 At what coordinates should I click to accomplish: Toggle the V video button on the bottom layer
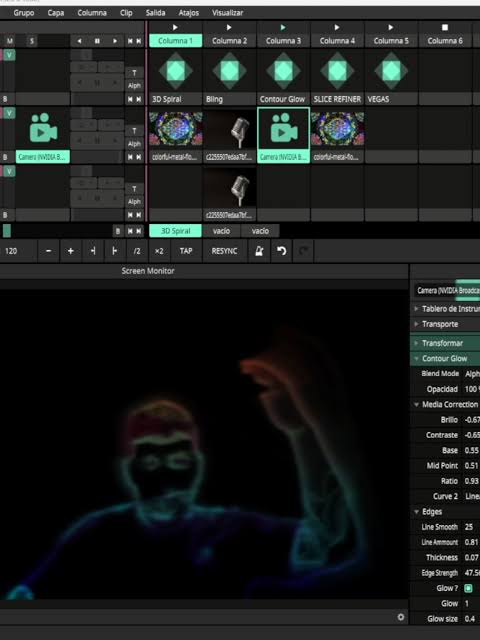pyautogui.click(x=9, y=171)
